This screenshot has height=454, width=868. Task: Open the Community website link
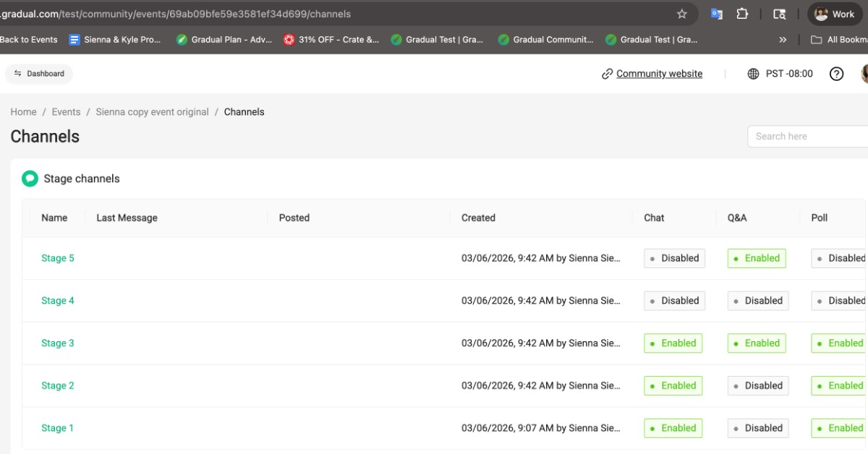pyautogui.click(x=658, y=74)
